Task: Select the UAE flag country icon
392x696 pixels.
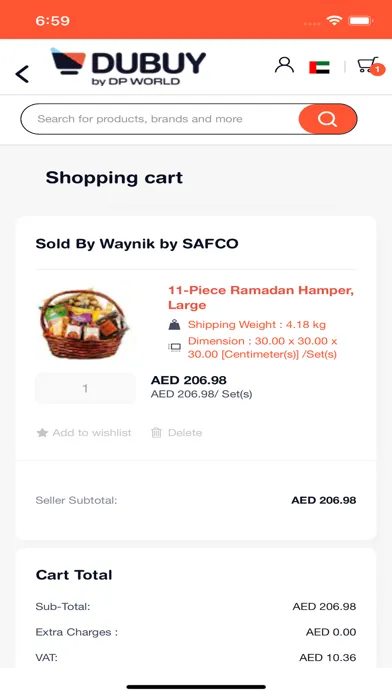Action: click(x=319, y=67)
